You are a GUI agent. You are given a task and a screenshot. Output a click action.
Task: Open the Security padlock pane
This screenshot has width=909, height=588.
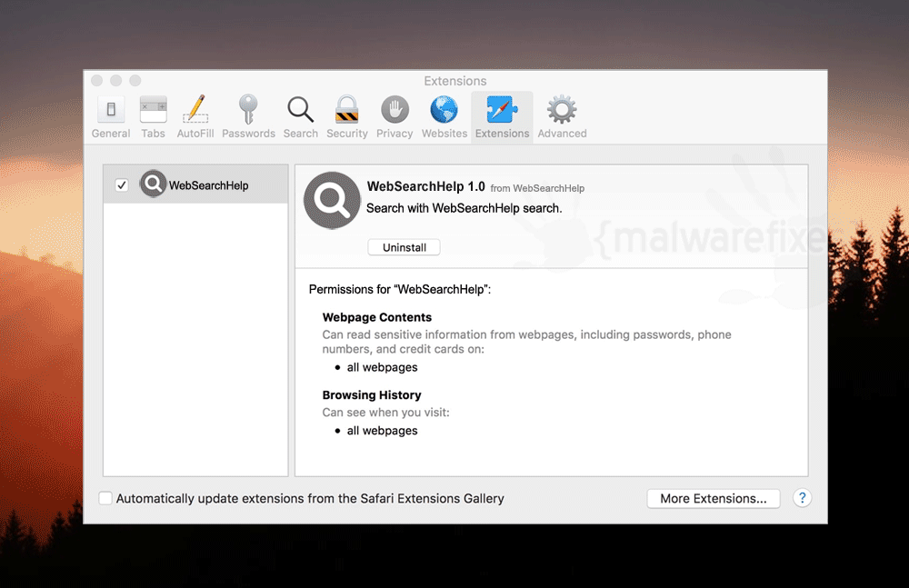346,118
